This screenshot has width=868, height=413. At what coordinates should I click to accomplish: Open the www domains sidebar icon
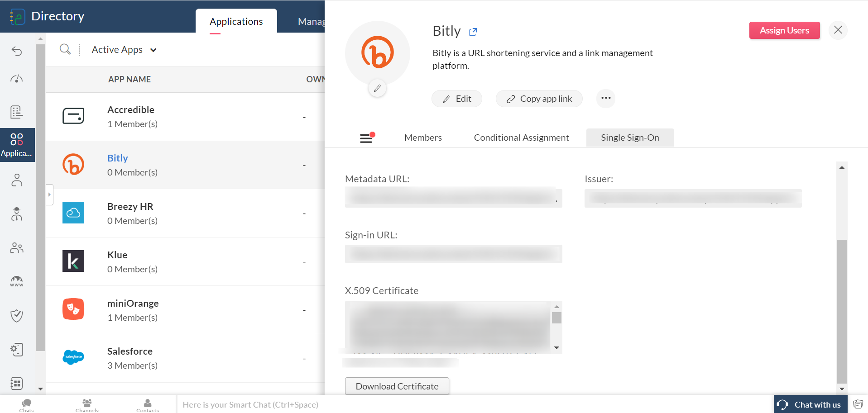pos(17,281)
